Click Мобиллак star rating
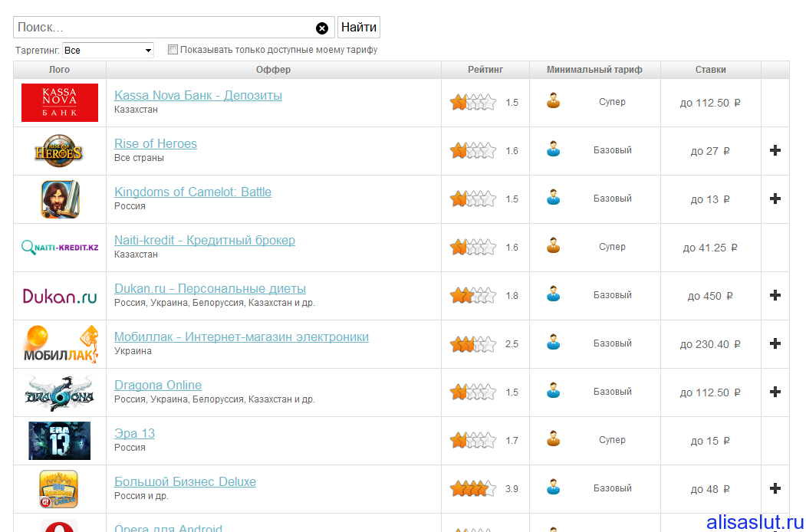This screenshot has height=532, width=806. click(x=473, y=344)
